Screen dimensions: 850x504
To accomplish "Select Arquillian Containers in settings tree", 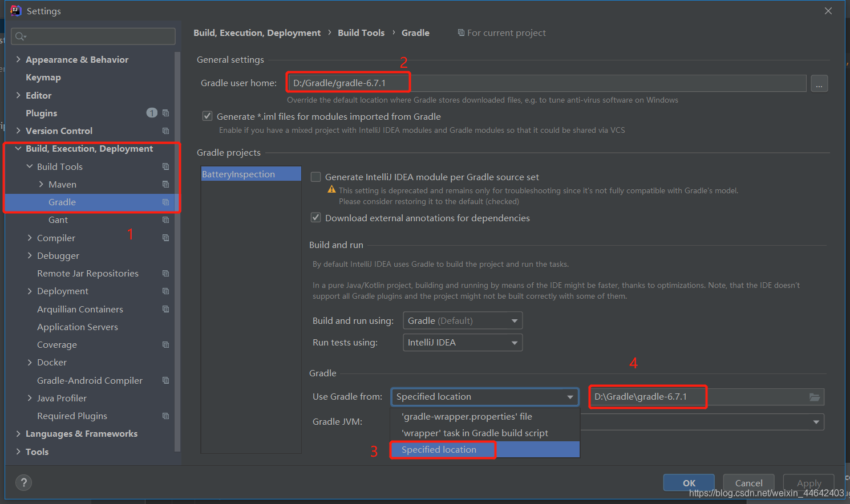I will [x=80, y=309].
